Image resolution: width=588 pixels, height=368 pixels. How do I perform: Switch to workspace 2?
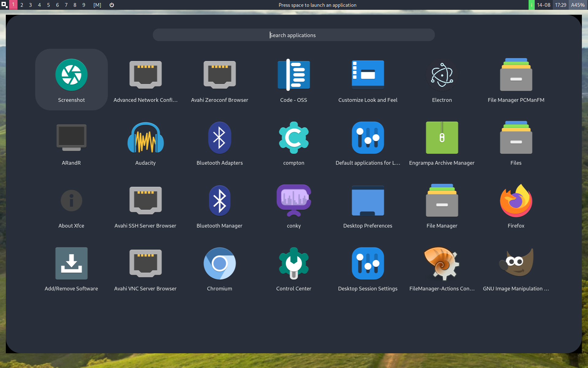pyautogui.click(x=22, y=5)
